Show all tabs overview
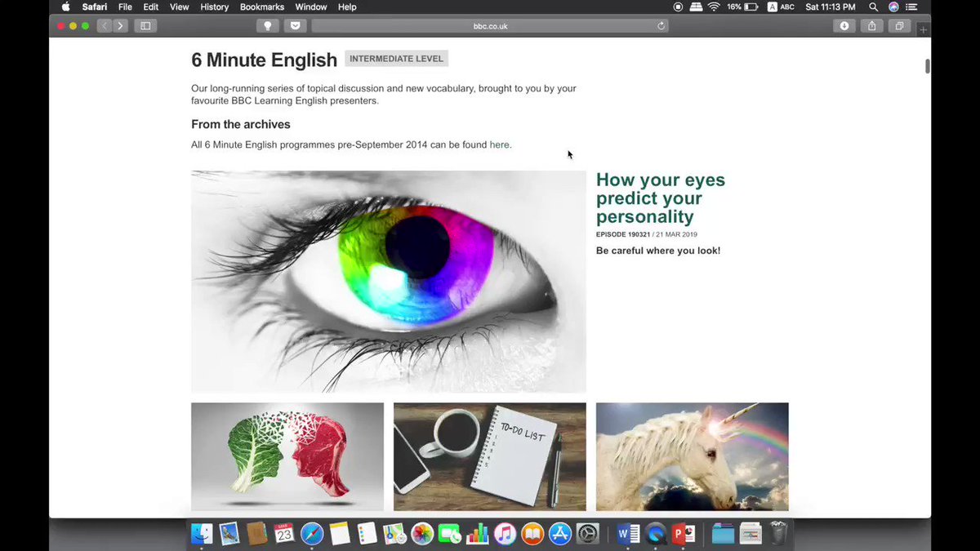 pyautogui.click(x=899, y=26)
